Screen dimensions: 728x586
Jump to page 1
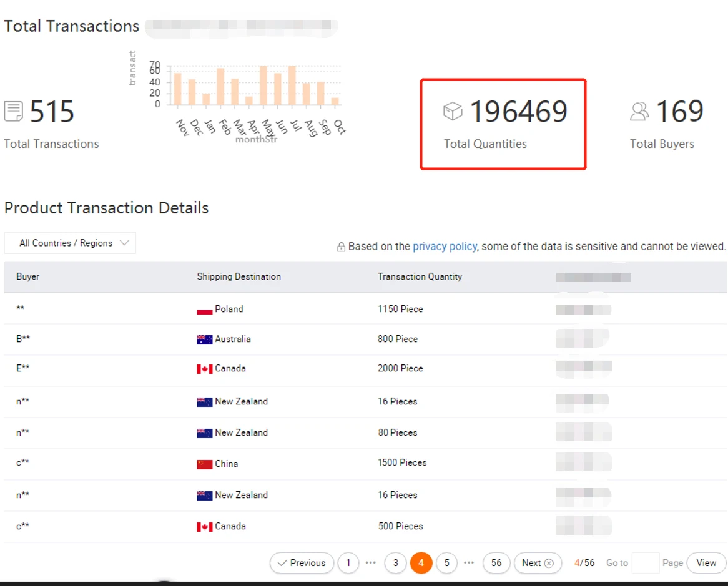click(x=348, y=563)
